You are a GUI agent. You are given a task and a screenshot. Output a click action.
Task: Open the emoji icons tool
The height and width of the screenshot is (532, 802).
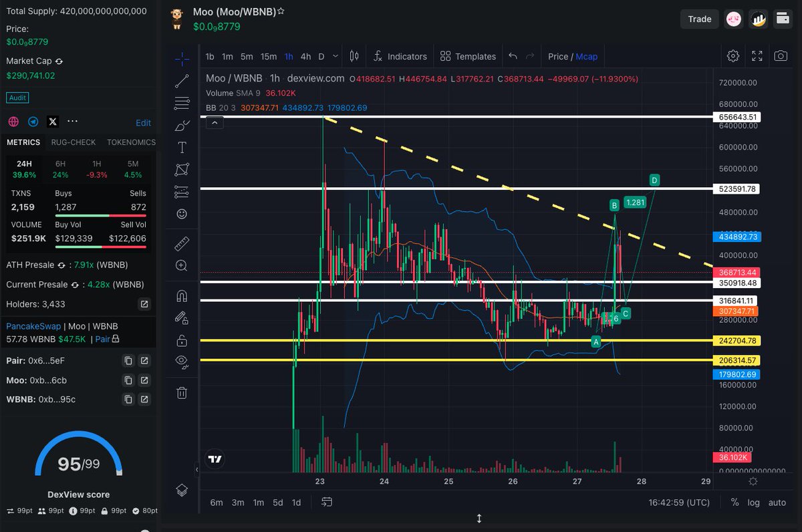pos(182,214)
